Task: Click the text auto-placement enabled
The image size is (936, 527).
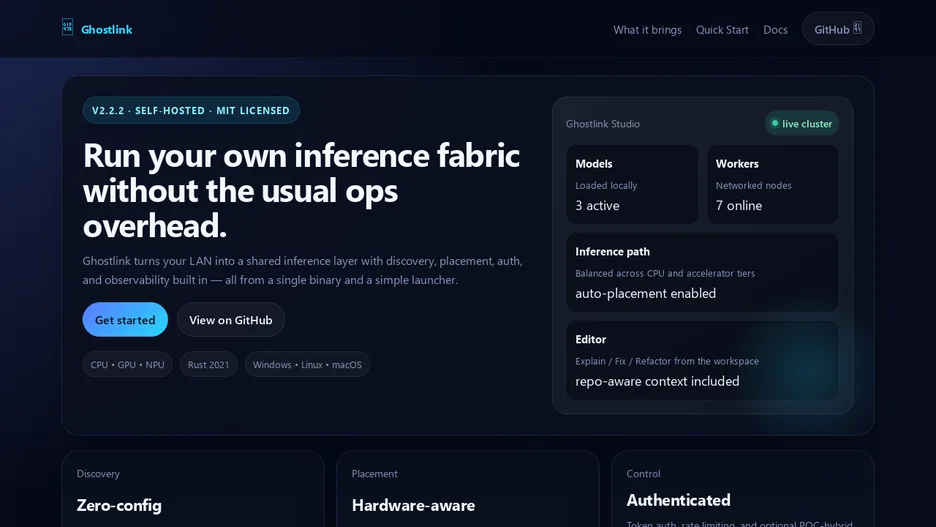Action: point(645,294)
